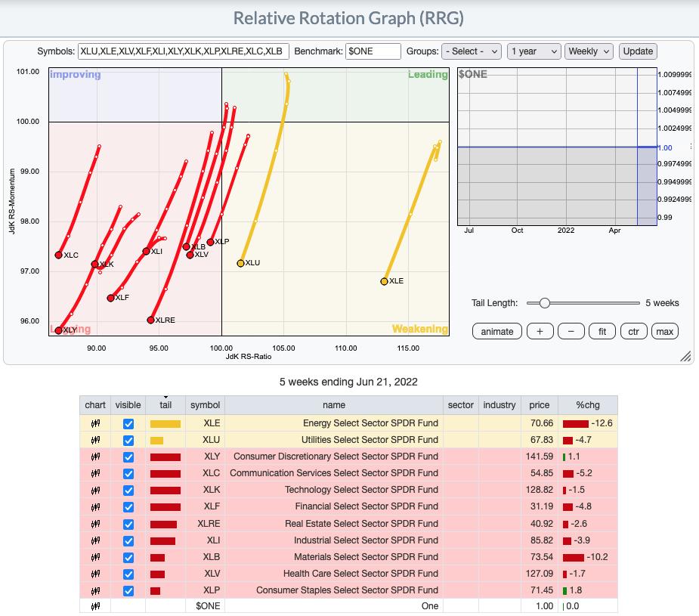Click the XLF data point on the graph
The width and height of the screenshot is (699, 616).
tap(110, 298)
